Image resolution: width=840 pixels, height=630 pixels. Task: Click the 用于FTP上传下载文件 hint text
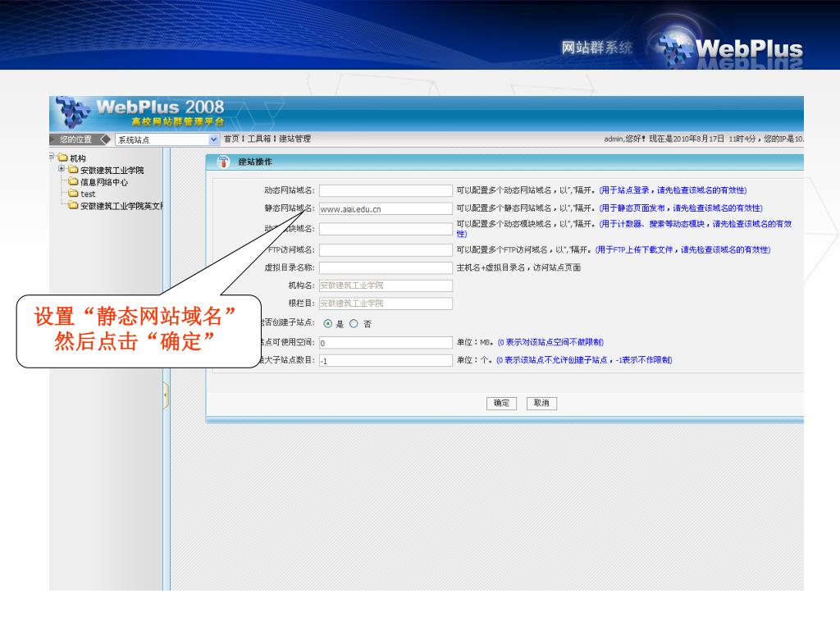(x=683, y=249)
